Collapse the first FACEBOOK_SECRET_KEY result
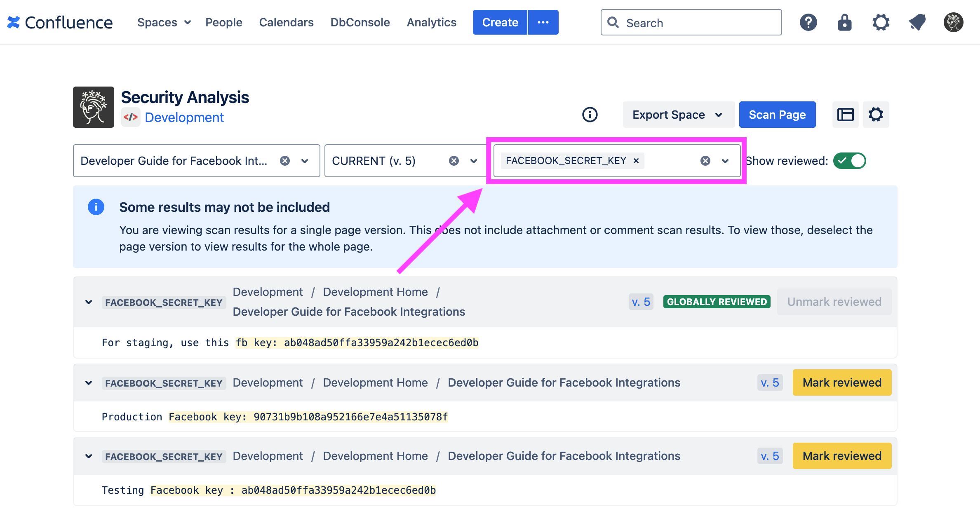 coord(89,302)
